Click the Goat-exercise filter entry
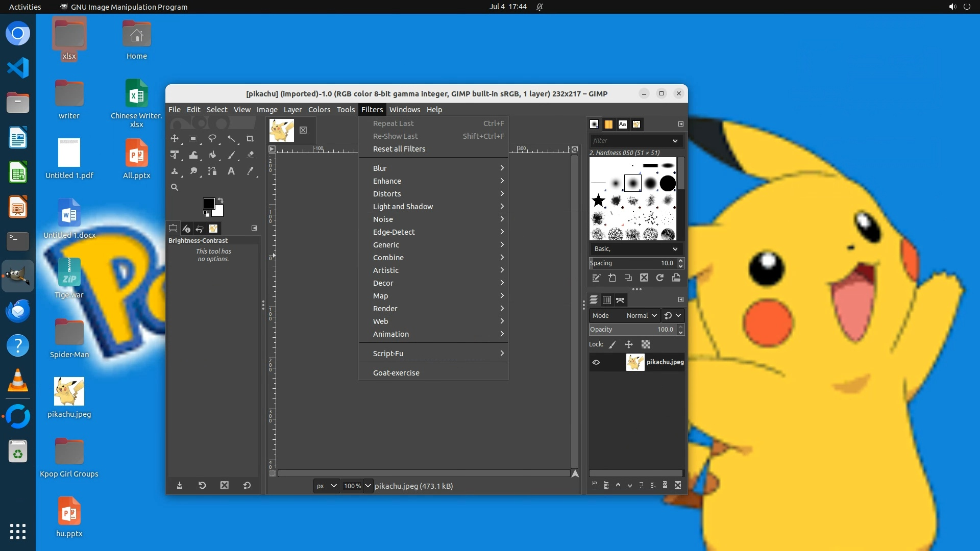This screenshot has height=551, width=980. pos(396,373)
